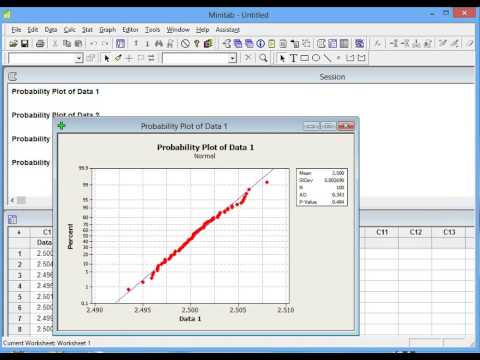
Task: Click "Probability Plot of Data 1" session heading
Action: click(55, 91)
